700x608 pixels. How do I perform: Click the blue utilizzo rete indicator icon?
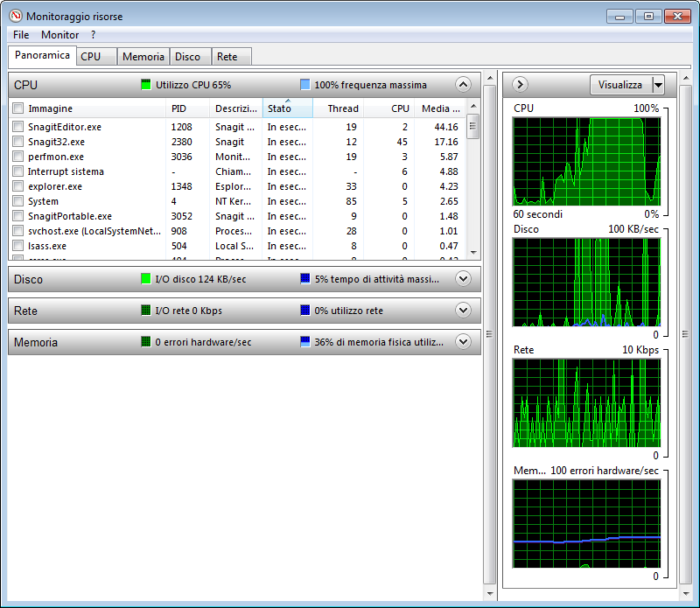304,311
